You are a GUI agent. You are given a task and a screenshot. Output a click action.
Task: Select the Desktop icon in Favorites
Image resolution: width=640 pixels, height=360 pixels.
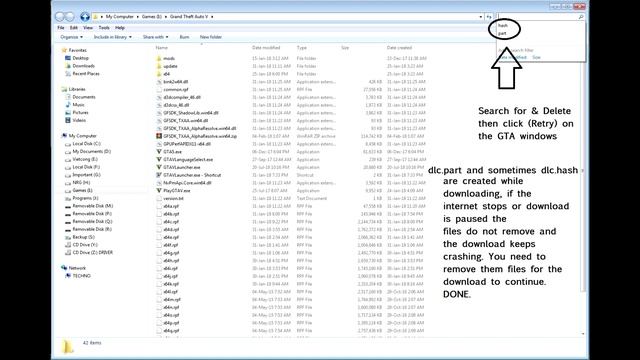pyautogui.click(x=68, y=58)
